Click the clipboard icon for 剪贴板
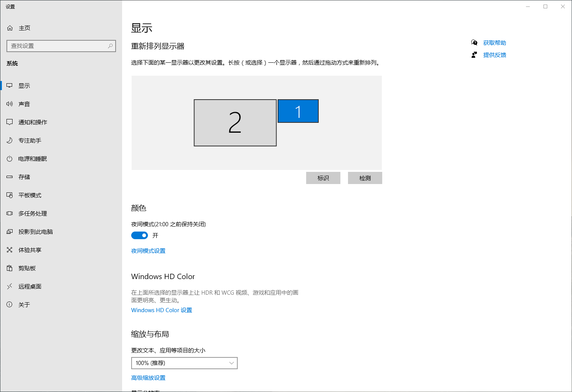 pos(10,268)
